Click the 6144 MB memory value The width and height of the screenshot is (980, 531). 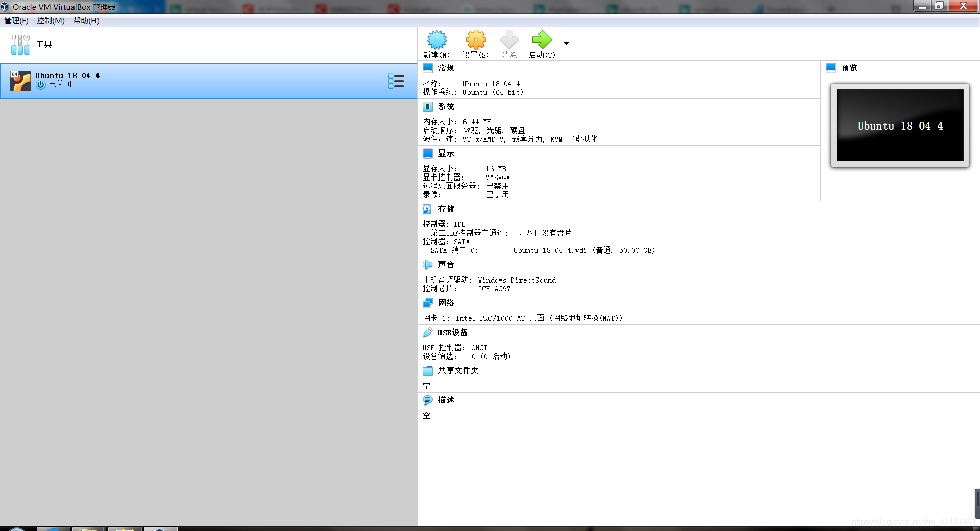(477, 122)
